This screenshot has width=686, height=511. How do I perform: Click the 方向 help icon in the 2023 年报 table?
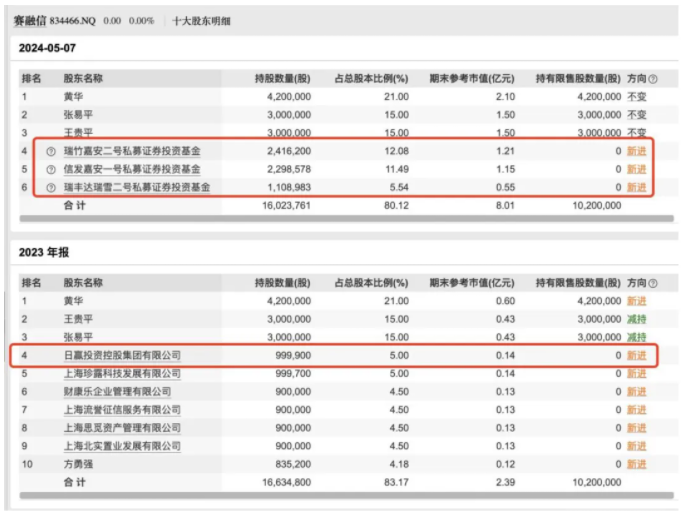(x=653, y=284)
